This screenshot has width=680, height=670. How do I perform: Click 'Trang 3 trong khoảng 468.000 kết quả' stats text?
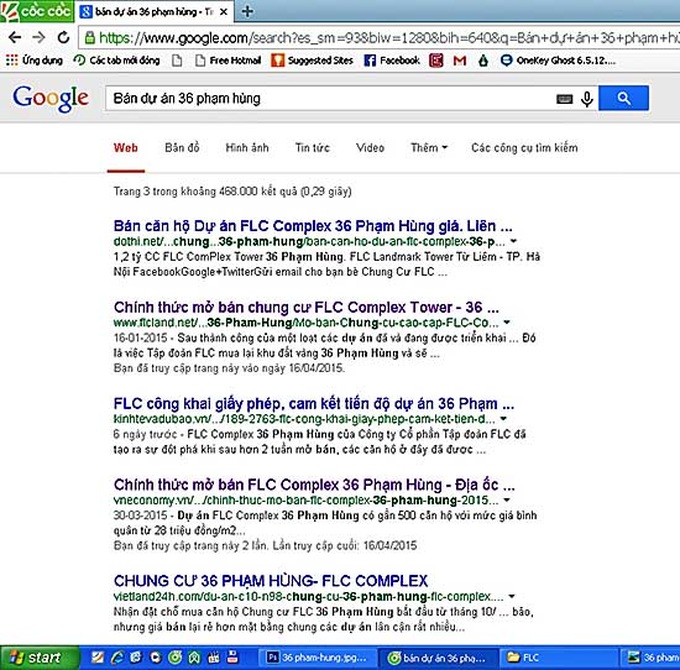click(x=232, y=191)
